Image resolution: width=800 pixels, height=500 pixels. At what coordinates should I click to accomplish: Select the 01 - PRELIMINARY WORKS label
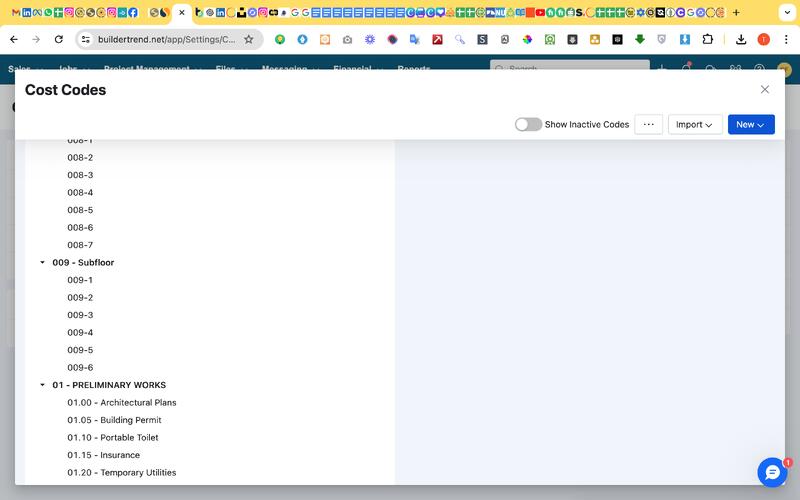tap(109, 385)
